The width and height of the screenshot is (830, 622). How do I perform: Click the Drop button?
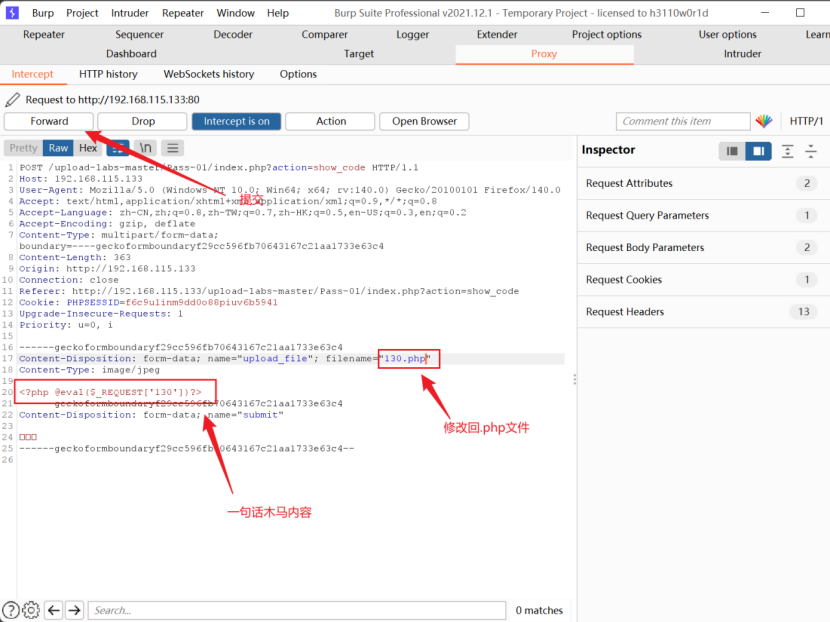[143, 121]
